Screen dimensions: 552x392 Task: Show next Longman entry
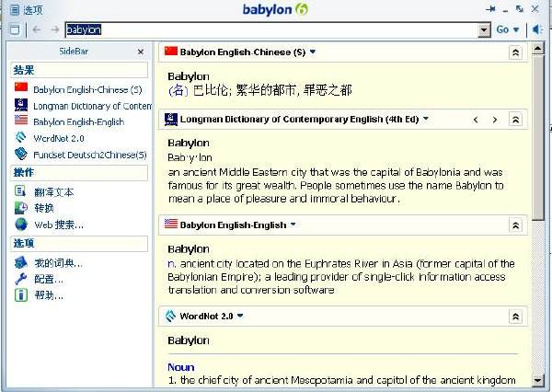coord(495,120)
